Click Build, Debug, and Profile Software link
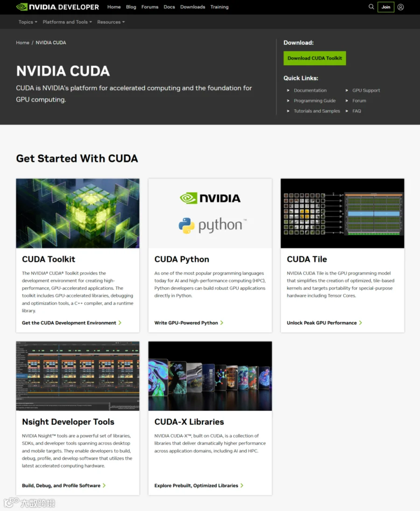This screenshot has height=511, width=420. tap(61, 486)
